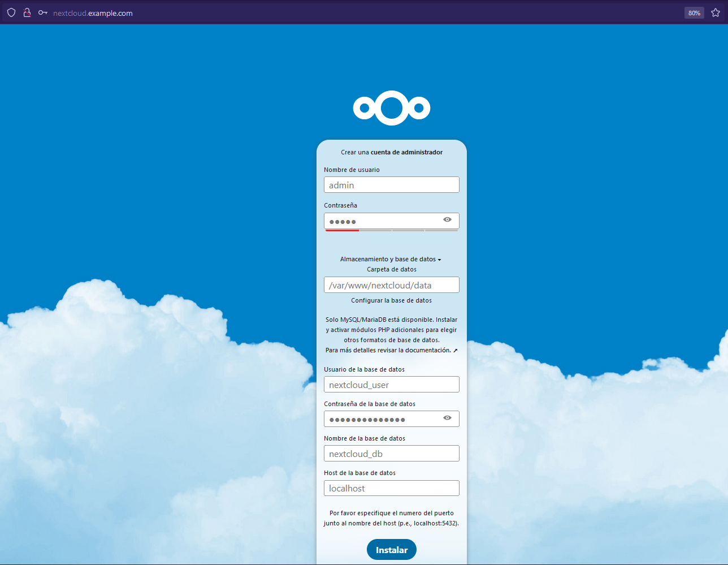Viewport: 728px width, 565px height.
Task: Click the admin Contraseña field
Action: 392,221
